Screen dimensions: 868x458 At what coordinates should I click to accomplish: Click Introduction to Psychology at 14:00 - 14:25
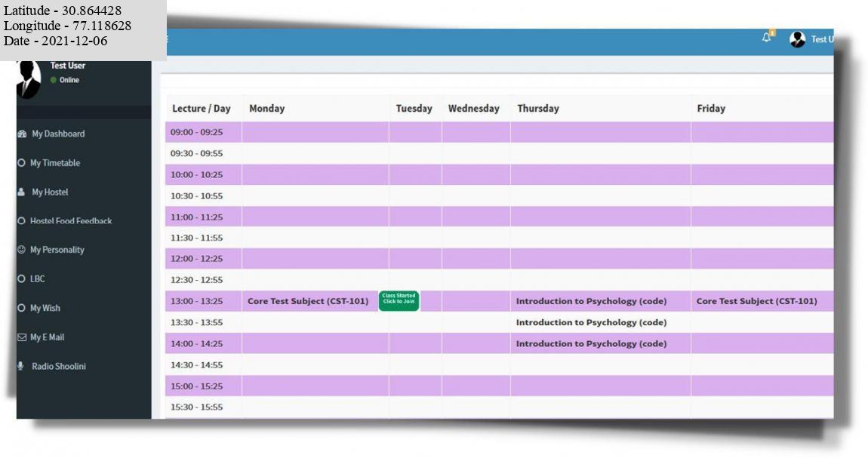pyautogui.click(x=591, y=343)
